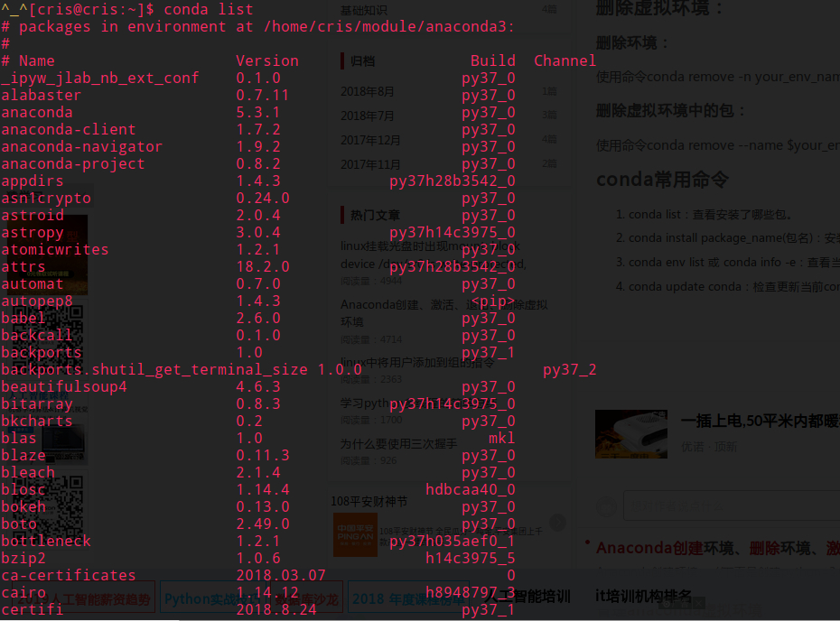Image resolution: width=840 pixels, height=621 pixels.
Task: Click the PING AN ad logo
Action: [x=355, y=535]
